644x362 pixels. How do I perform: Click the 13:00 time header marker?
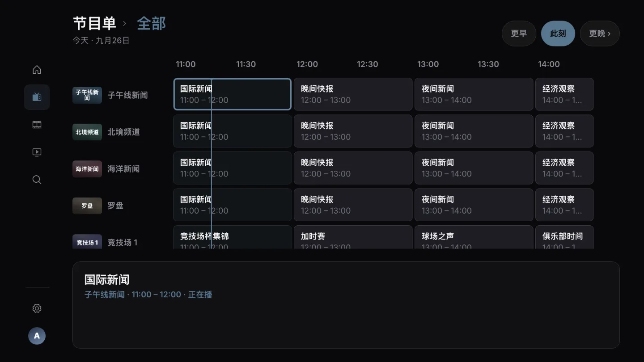coord(428,64)
